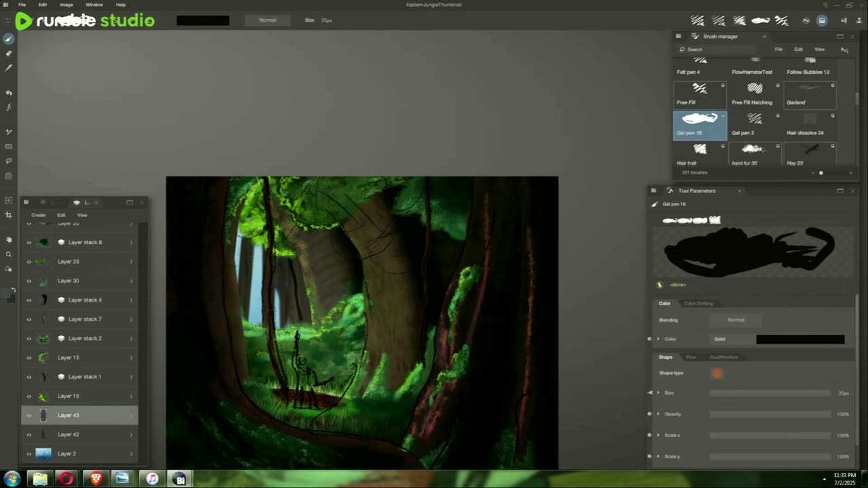Toggle the lock on the Garland brush

[x=833, y=85]
